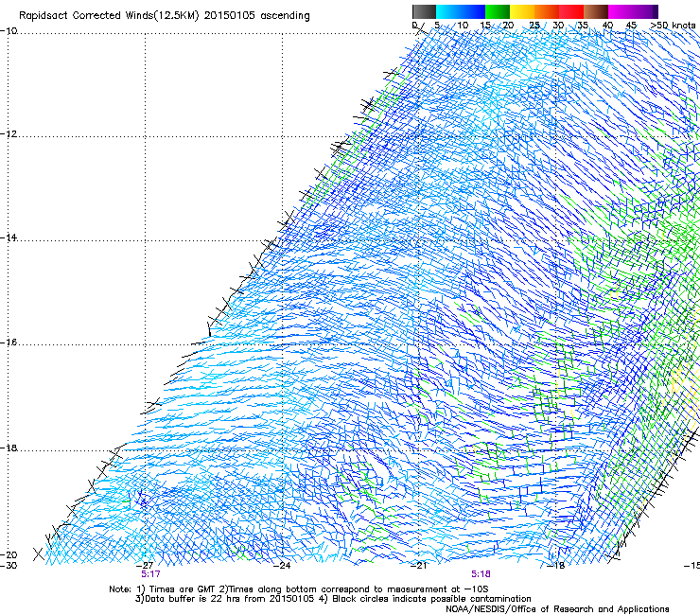Click the 5:18 time label
The height and width of the screenshot is (615, 700).
tap(481, 574)
